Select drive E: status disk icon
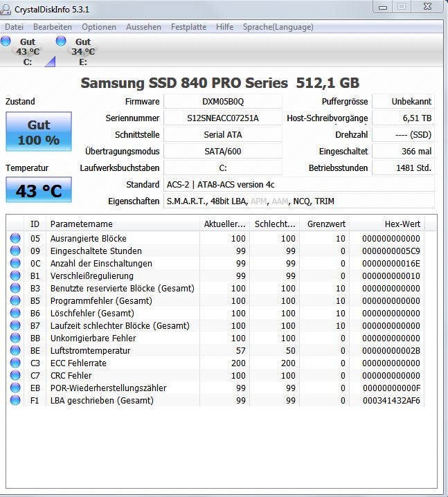This screenshot has height=497, width=448. 61,41
